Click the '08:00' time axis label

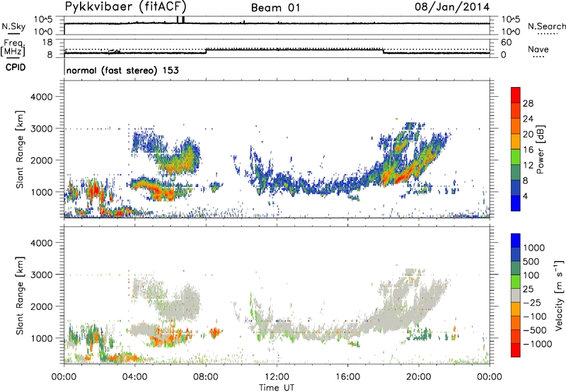click(206, 377)
